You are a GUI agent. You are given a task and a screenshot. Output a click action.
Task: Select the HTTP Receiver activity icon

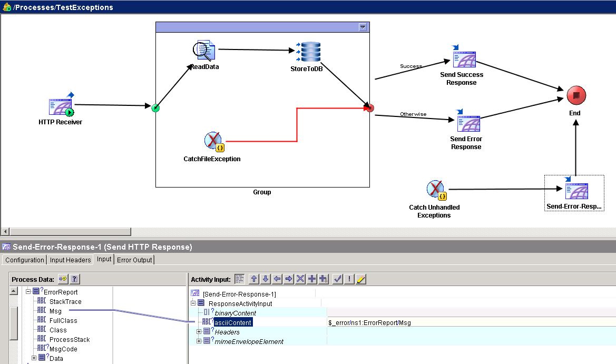60,106
